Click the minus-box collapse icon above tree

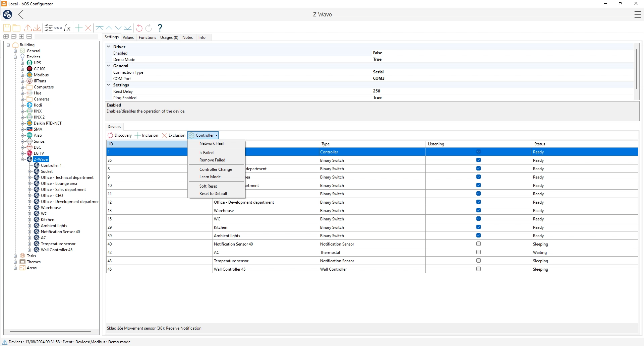tap(29, 37)
